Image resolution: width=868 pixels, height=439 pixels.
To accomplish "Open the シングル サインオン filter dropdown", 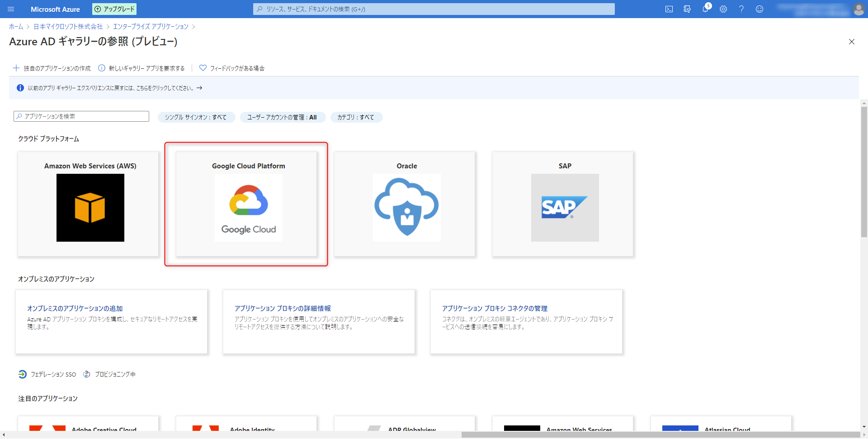I will (196, 117).
